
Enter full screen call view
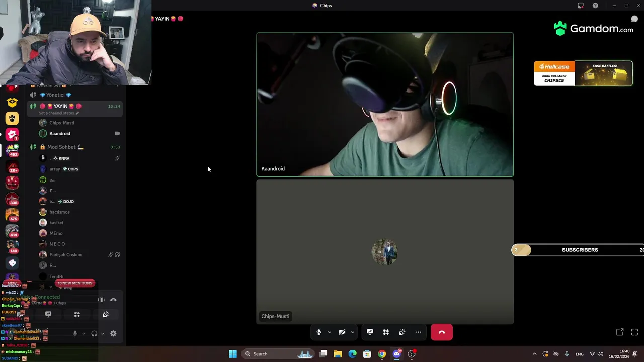point(634,332)
